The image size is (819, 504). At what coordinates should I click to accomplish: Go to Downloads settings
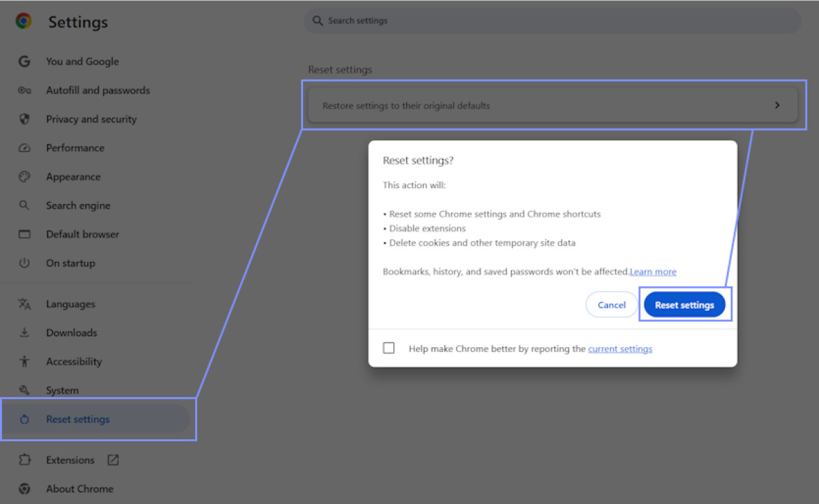click(72, 333)
